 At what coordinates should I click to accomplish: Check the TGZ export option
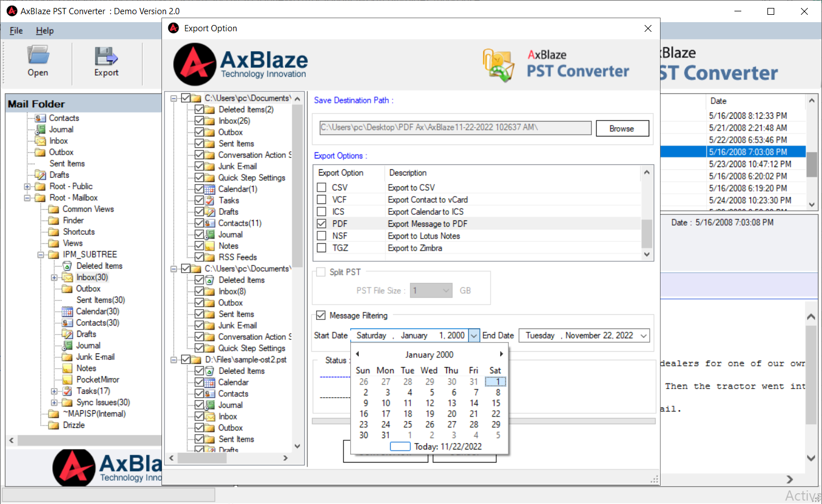(x=322, y=248)
